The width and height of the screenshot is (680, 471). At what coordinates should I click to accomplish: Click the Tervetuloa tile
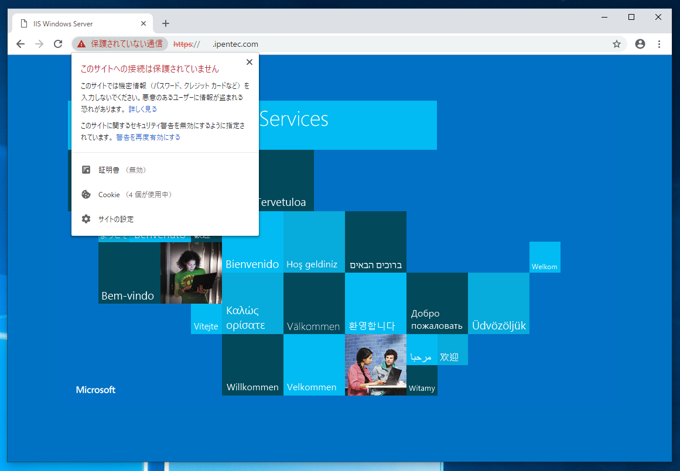tap(286, 180)
